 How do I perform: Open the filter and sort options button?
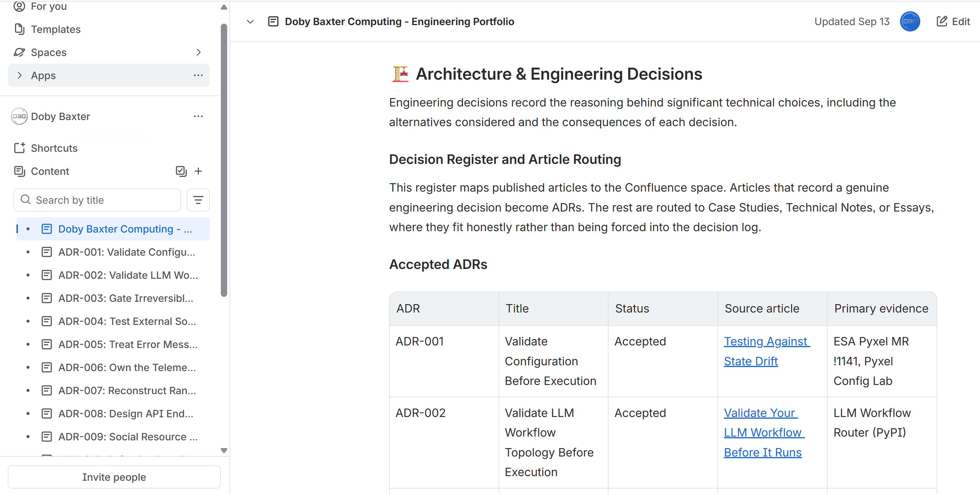[x=198, y=200]
